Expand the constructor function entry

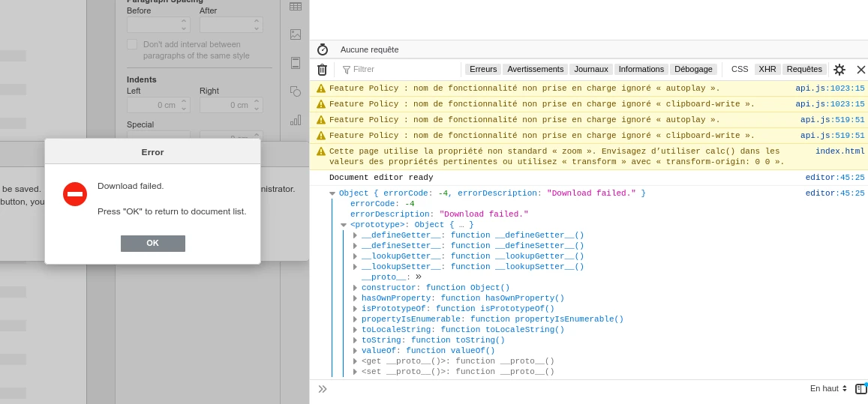(x=356, y=288)
